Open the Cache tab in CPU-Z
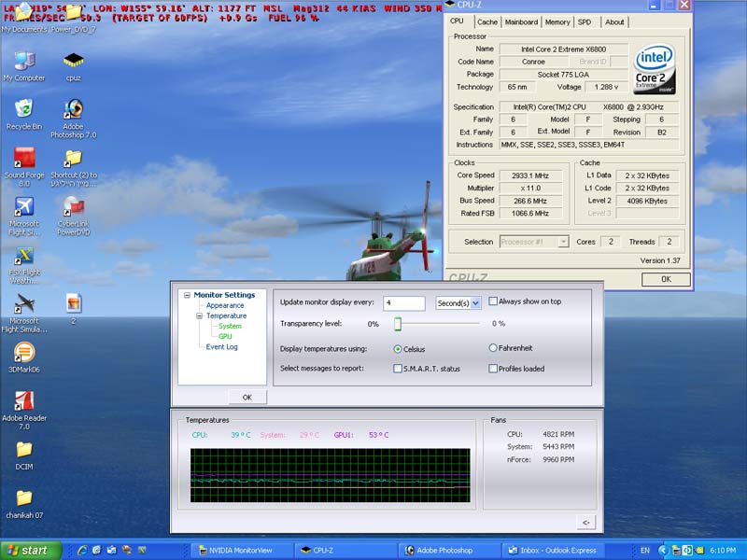 tap(486, 21)
